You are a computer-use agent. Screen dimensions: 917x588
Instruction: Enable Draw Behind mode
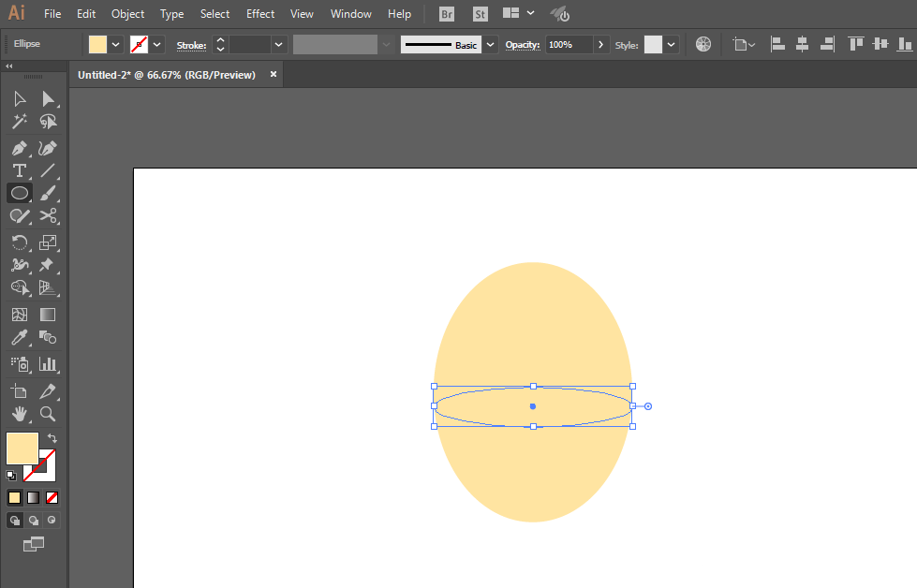34,521
